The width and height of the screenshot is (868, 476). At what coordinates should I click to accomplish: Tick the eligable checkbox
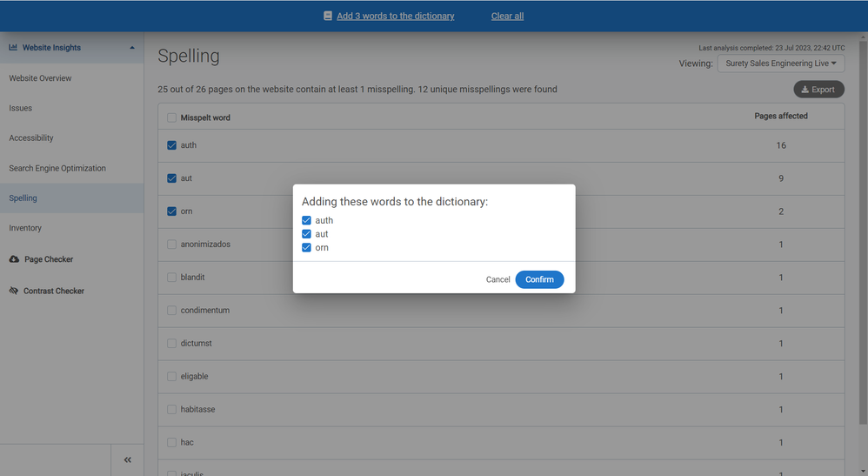pos(171,376)
